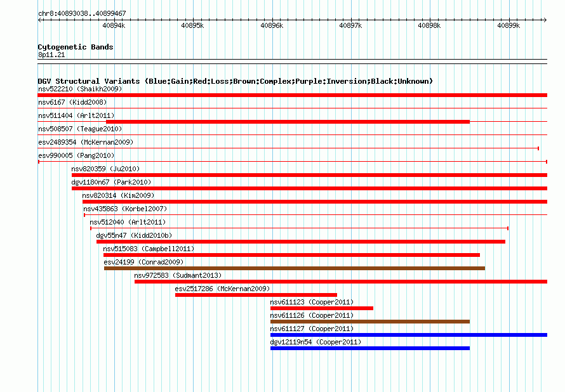Open nsv508507 (Teague2010) variant
This screenshot has height=392, width=565.
[x=80, y=129]
